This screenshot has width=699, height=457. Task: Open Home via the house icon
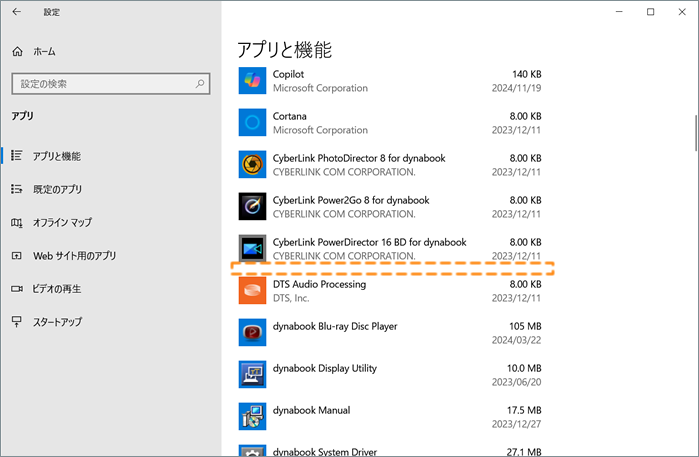pos(17,52)
